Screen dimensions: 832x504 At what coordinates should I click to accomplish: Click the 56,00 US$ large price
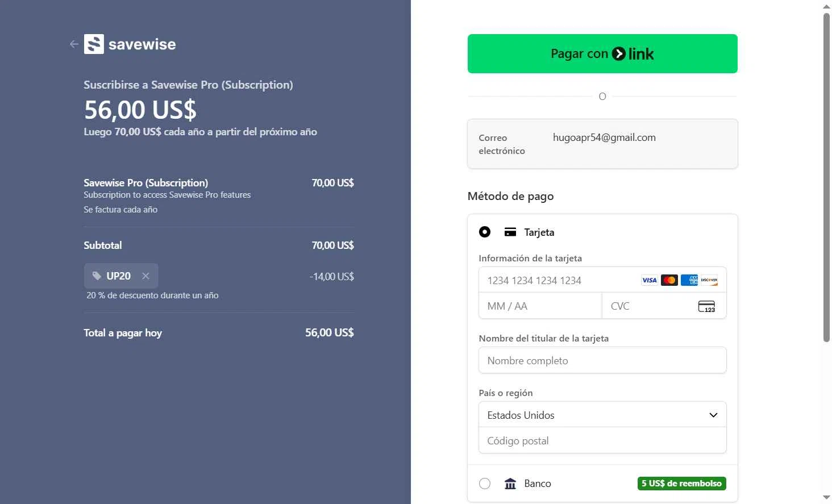[x=140, y=110]
